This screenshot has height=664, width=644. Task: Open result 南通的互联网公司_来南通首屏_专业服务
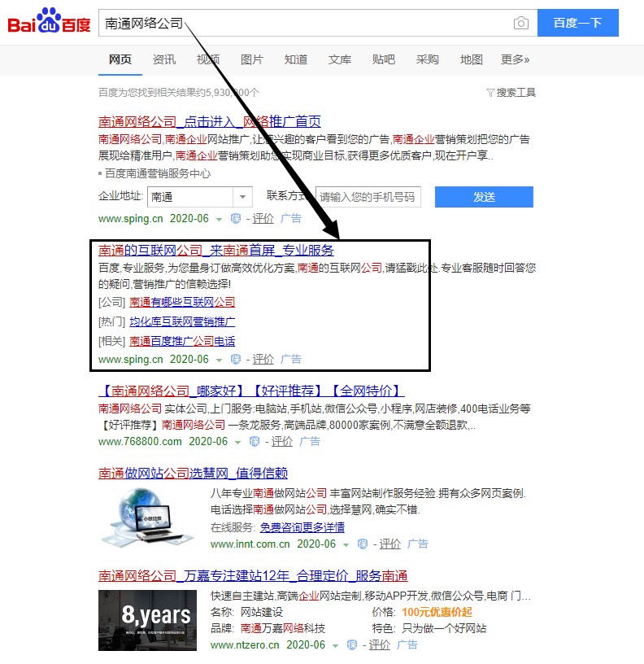[x=215, y=251]
